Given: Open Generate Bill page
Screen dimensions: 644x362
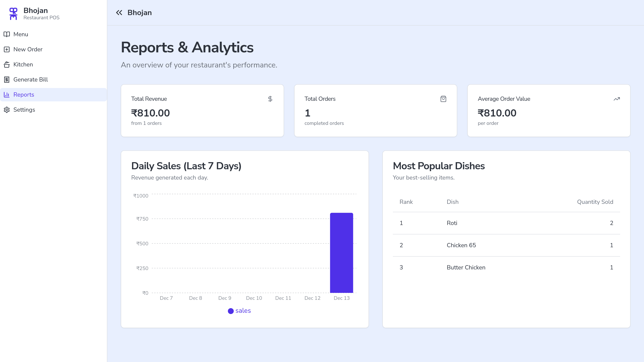Looking at the screenshot, I should (x=30, y=79).
